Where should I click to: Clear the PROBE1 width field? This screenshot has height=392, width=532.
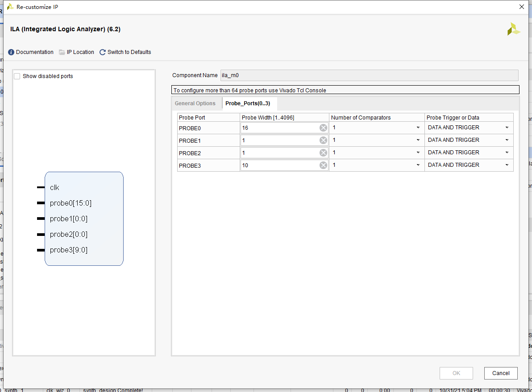point(323,140)
